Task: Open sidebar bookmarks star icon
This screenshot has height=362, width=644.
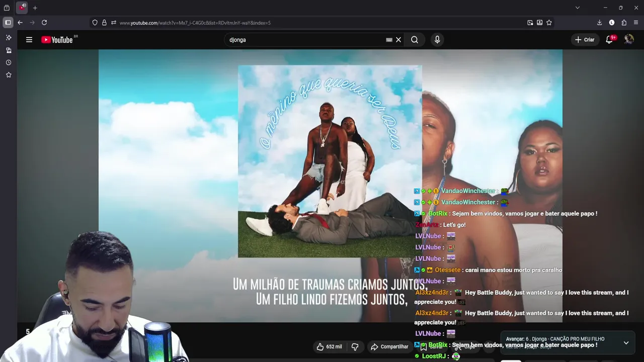Action: click(9, 75)
